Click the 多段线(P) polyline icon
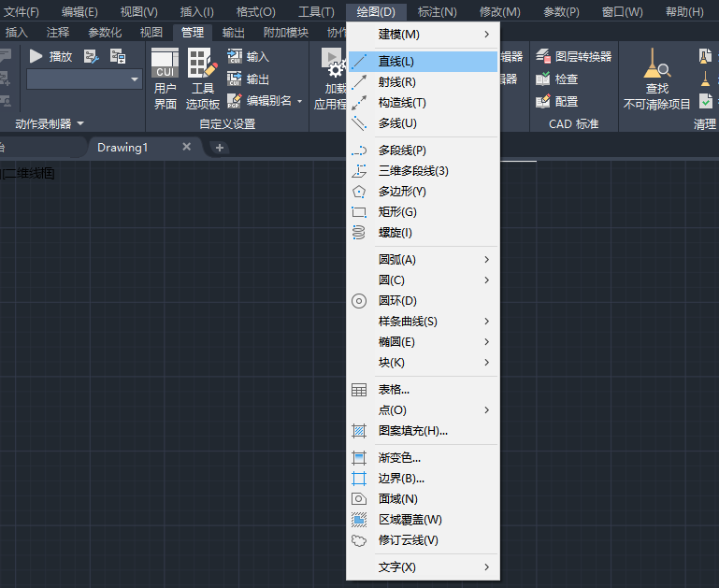This screenshot has width=719, height=588. [359, 151]
